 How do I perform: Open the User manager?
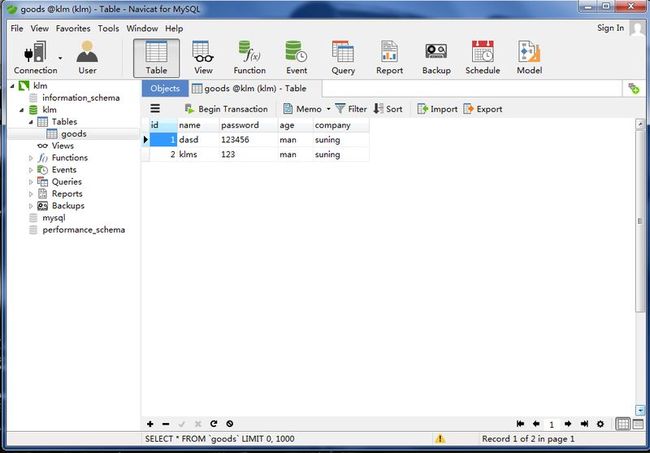click(x=87, y=58)
